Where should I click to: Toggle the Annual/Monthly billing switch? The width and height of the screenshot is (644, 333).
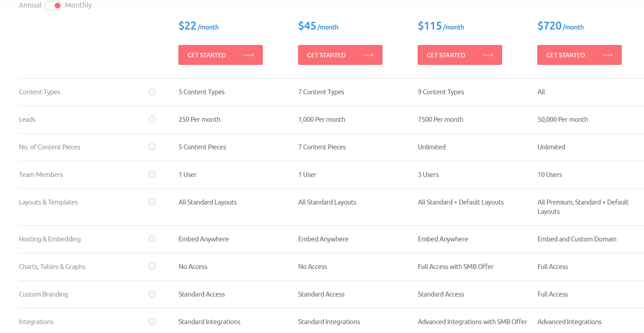tap(53, 5)
